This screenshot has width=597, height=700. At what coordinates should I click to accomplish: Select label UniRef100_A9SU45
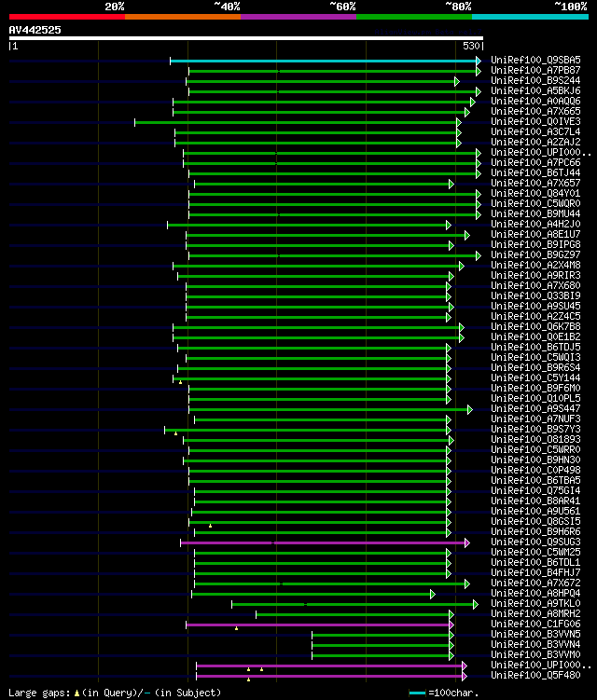coord(535,307)
